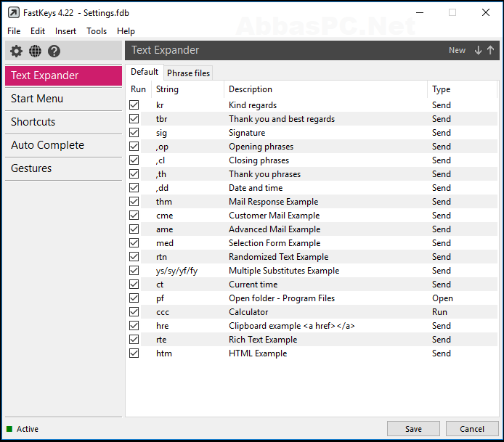Switch to the Auto Complete section
This screenshot has height=442, width=504.
click(63, 145)
